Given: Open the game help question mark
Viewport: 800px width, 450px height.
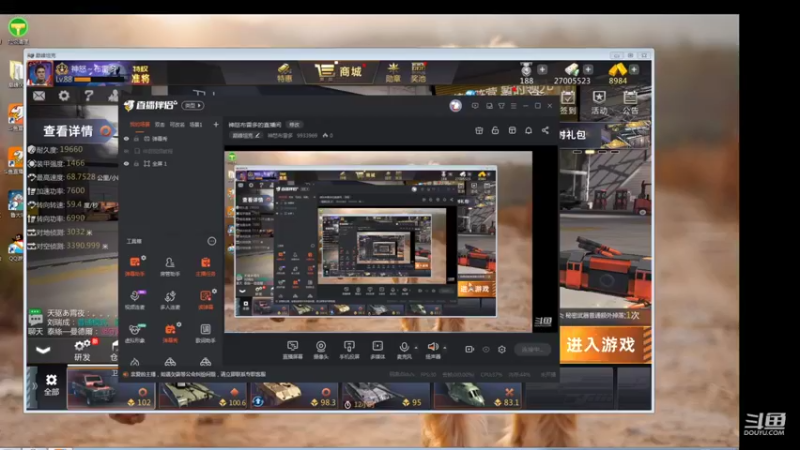Looking at the screenshot, I should (x=89, y=95).
